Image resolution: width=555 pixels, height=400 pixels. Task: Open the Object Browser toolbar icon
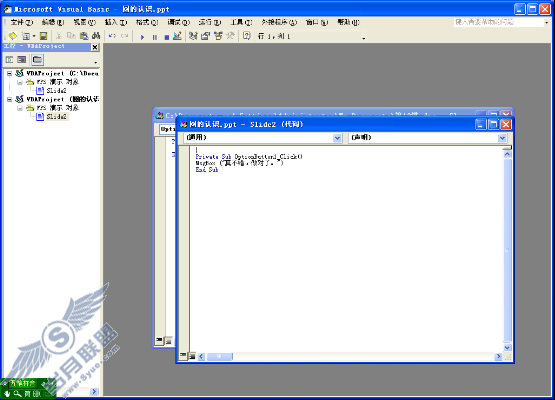(x=218, y=36)
